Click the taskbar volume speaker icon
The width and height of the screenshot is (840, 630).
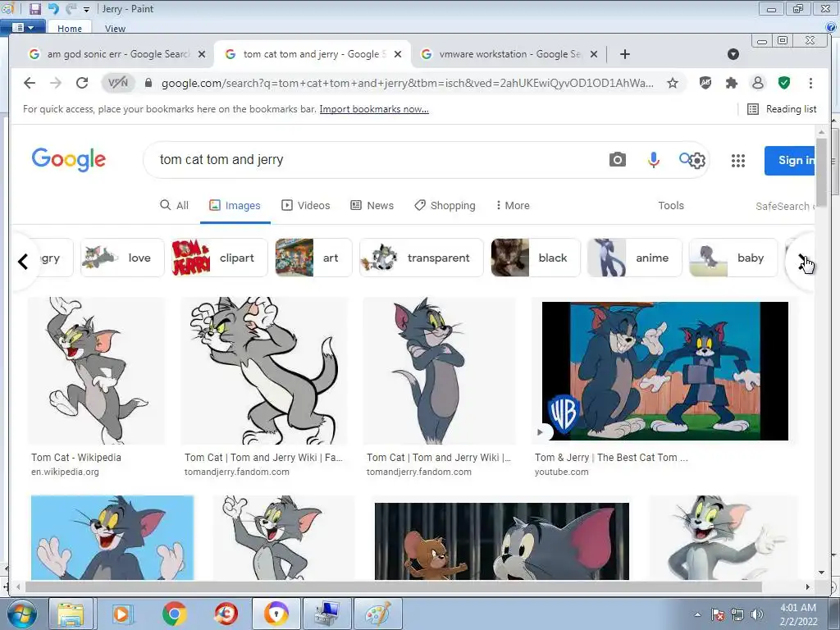click(756, 614)
